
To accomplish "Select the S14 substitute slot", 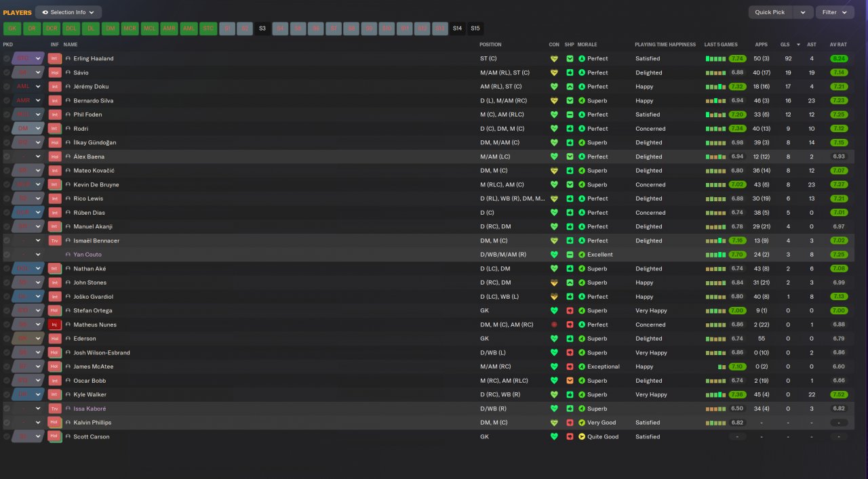I will (457, 28).
